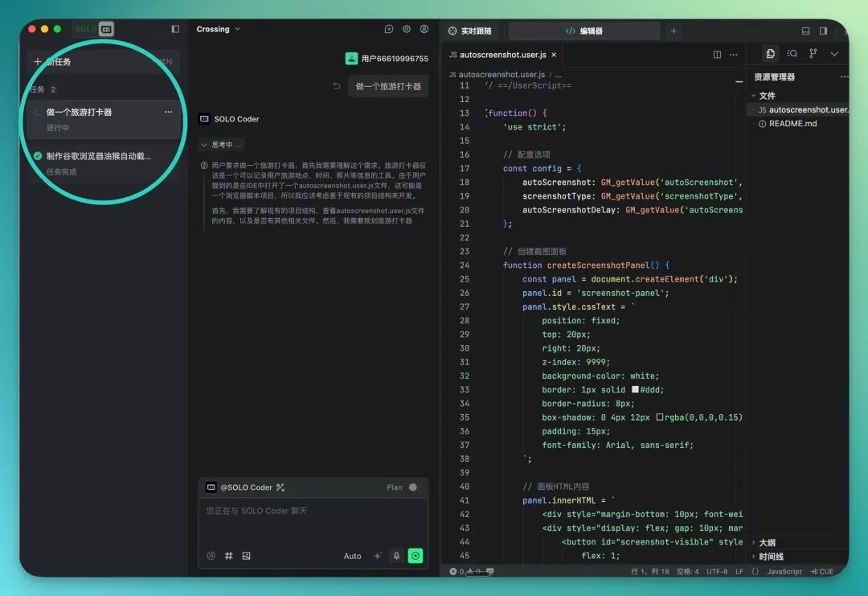Collapse the left task sidebar panel icon
This screenshot has width=868, height=596.
tap(175, 29)
